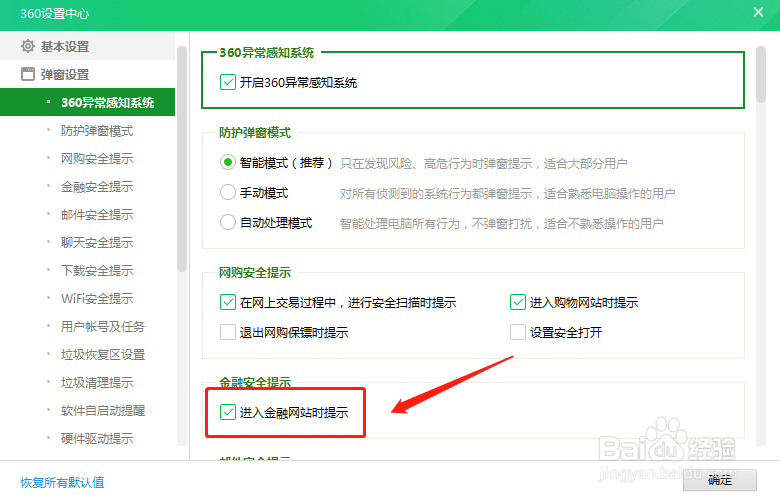The image size is (780, 500).
Task: Toggle 在网上交易过程中，进行安全扫描时提示 checkbox
Action: point(228,302)
